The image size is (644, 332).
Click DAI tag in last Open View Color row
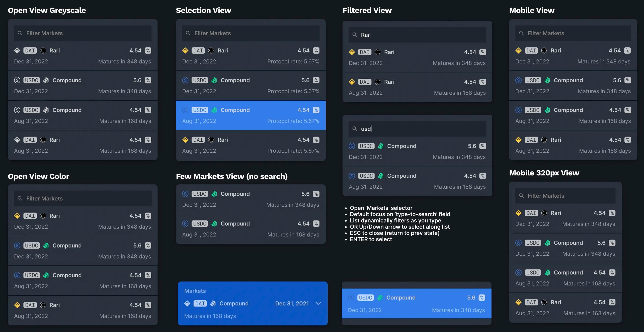[30, 305]
